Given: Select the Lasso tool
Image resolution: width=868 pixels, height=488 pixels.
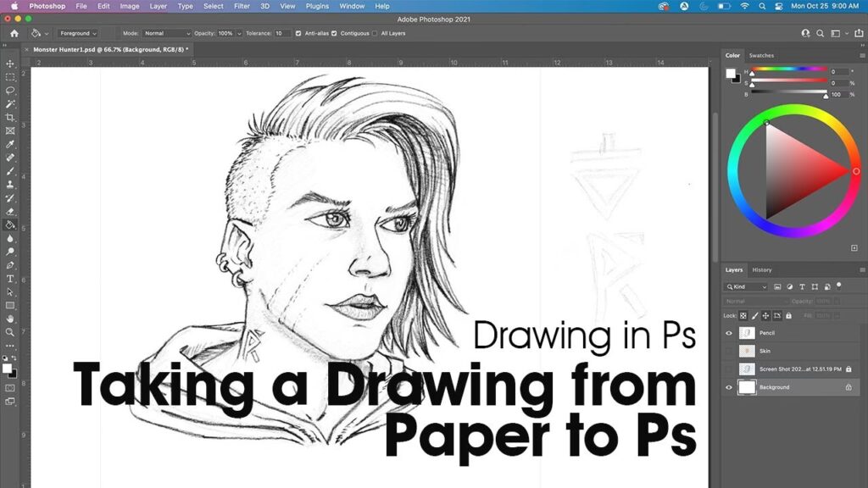Looking at the screenshot, I should pyautogui.click(x=10, y=90).
